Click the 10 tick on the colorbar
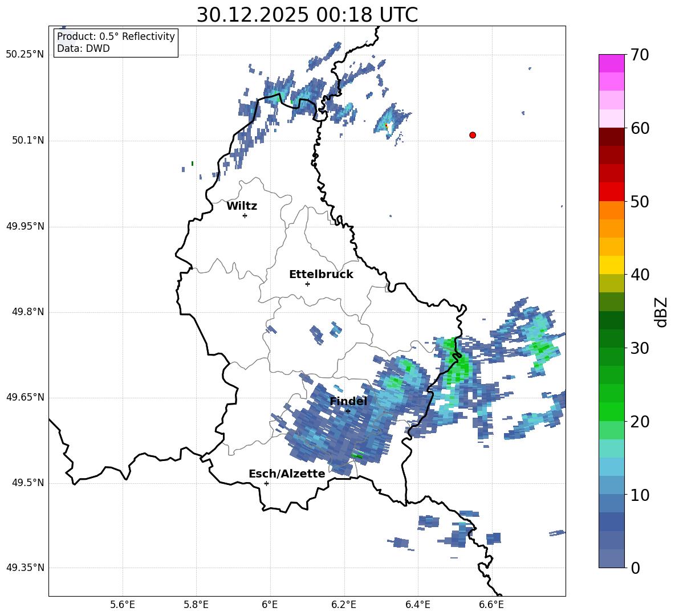The image size is (675, 616). pyautogui.click(x=640, y=495)
